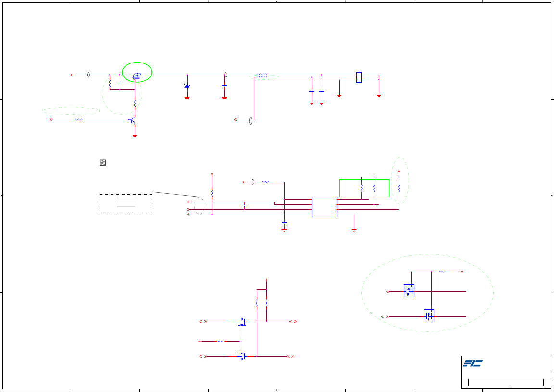Select the left resistor inside the green rectangle
Viewport: 554px width, 392px height.
pos(362,189)
